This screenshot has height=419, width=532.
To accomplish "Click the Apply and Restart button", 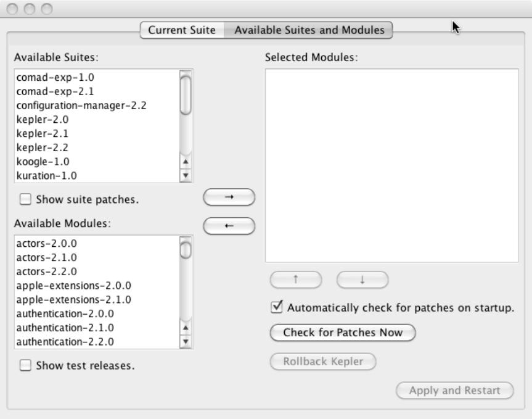I will click(456, 391).
